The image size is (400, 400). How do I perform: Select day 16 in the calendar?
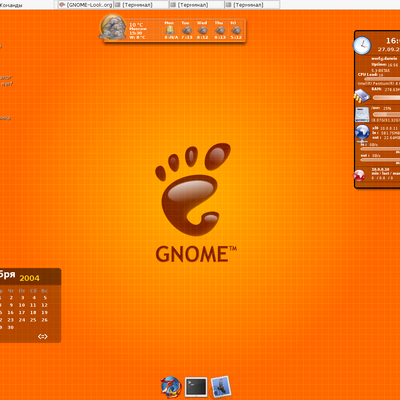[x=11, y=313]
